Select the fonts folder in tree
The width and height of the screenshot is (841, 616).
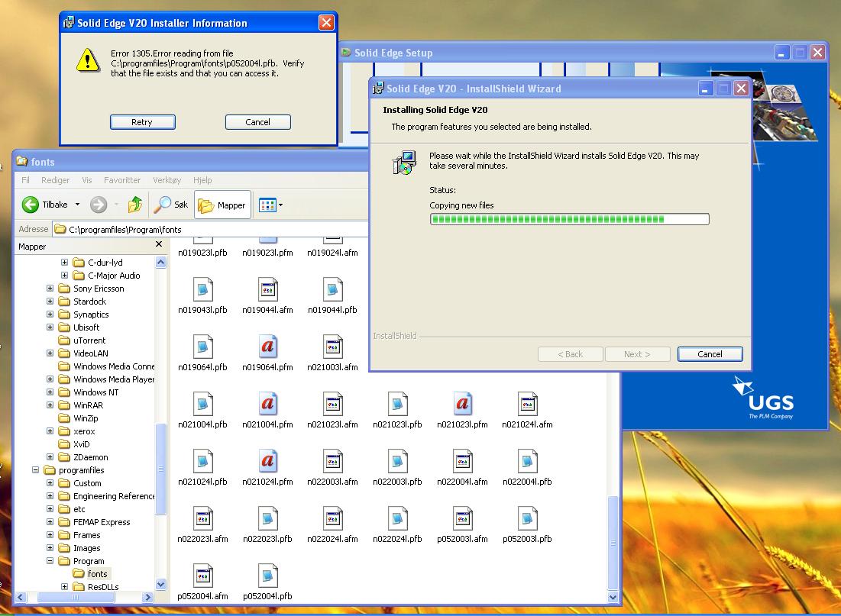pyautogui.click(x=91, y=574)
